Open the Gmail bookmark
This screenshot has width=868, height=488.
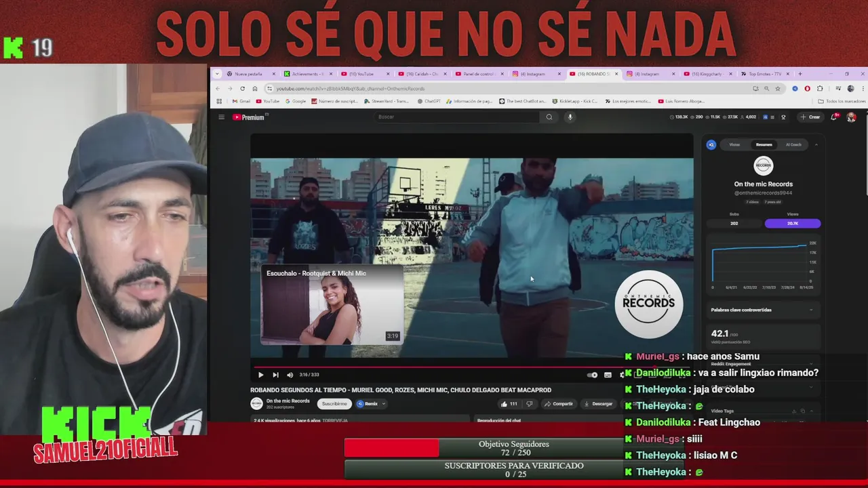pos(241,101)
